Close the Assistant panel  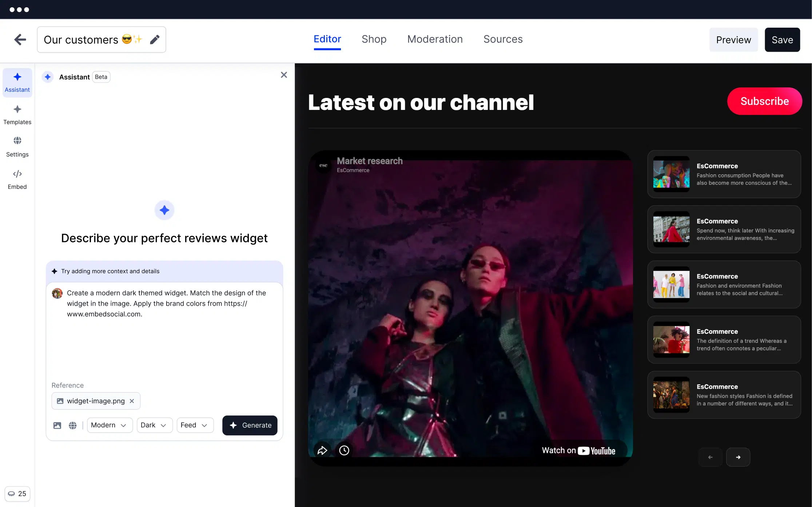click(284, 75)
